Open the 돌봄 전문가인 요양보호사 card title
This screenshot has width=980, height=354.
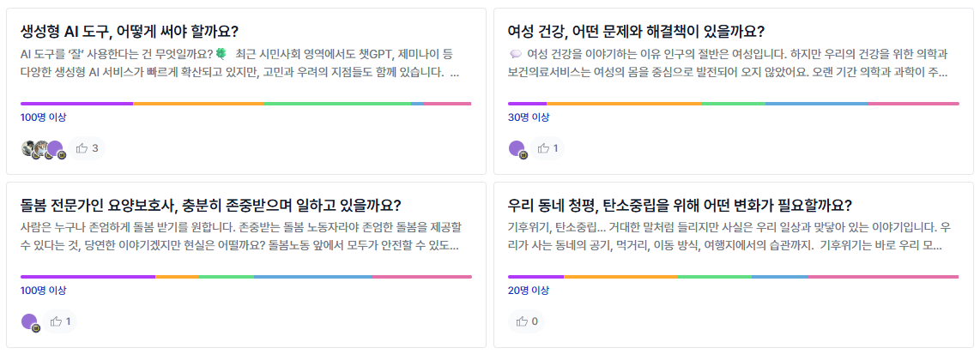tap(210, 206)
